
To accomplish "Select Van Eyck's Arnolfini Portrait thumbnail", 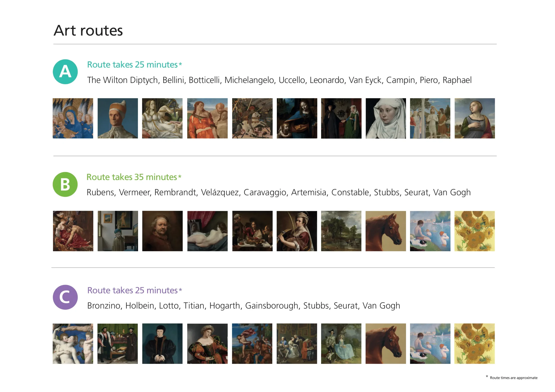I will tap(341, 118).
